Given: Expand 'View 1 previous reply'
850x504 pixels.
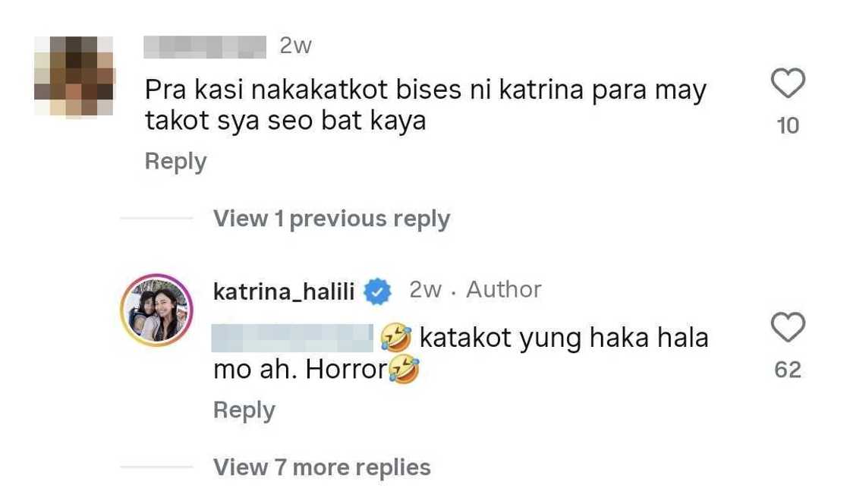Looking at the screenshot, I should (331, 219).
